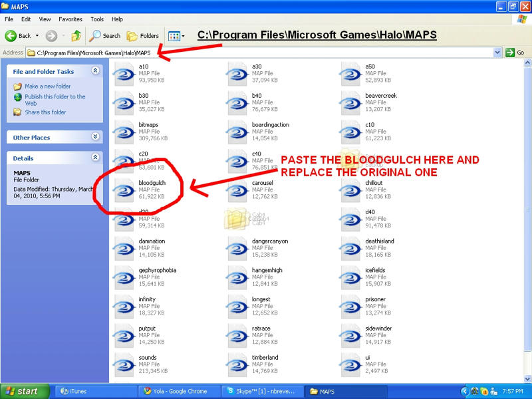The height and width of the screenshot is (399, 532).
Task: Select the c10 map file icon
Action: [351, 132]
